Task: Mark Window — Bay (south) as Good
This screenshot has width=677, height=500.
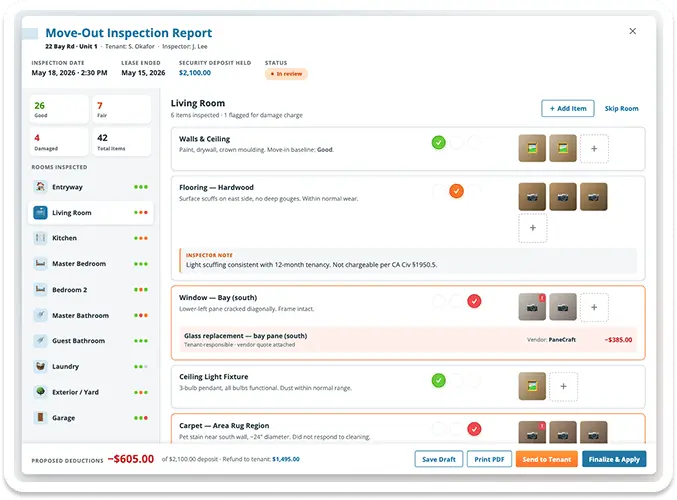Action: (x=439, y=301)
